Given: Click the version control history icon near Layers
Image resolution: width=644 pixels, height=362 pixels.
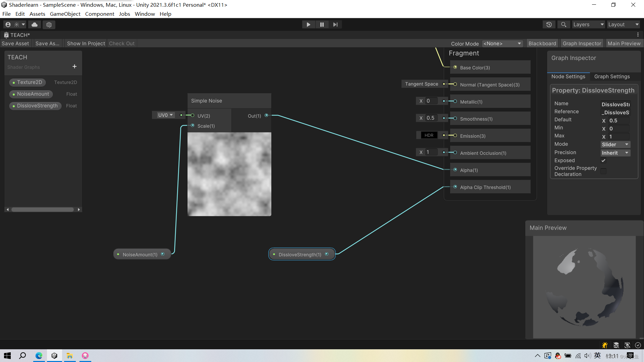Looking at the screenshot, I should coord(549,24).
